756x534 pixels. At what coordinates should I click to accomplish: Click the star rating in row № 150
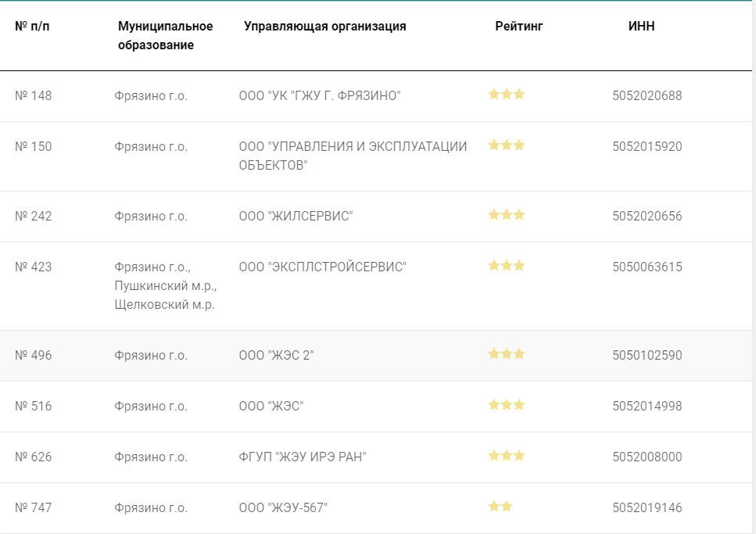[x=507, y=145]
